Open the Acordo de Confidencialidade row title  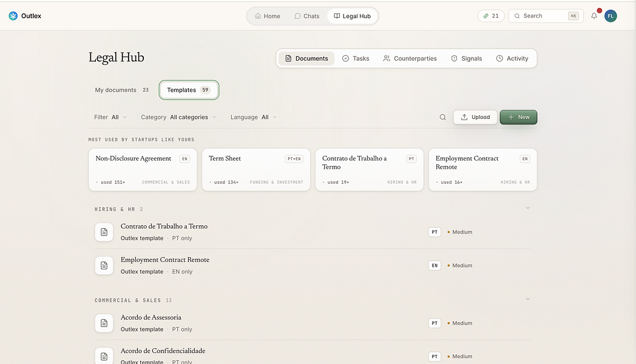tap(163, 351)
